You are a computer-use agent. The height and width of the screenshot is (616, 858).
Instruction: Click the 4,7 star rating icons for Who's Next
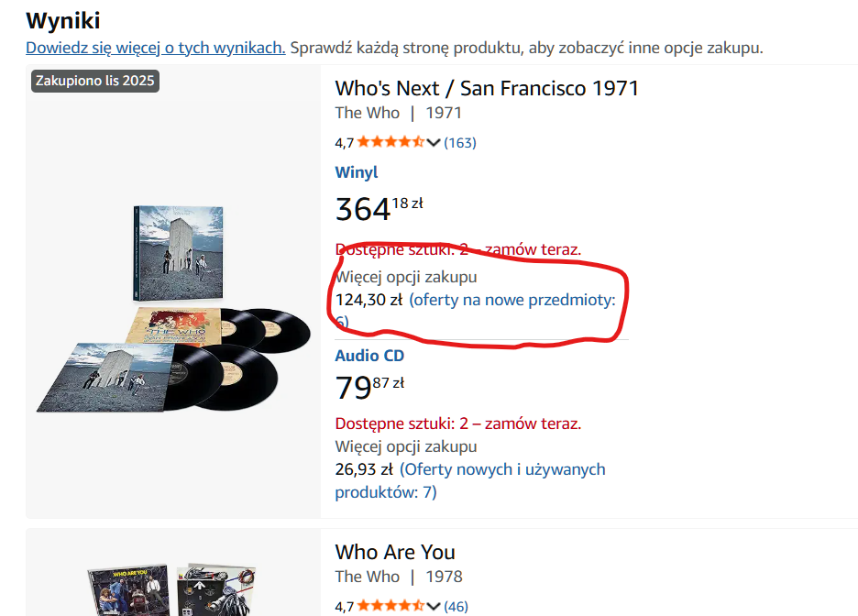coord(390,142)
